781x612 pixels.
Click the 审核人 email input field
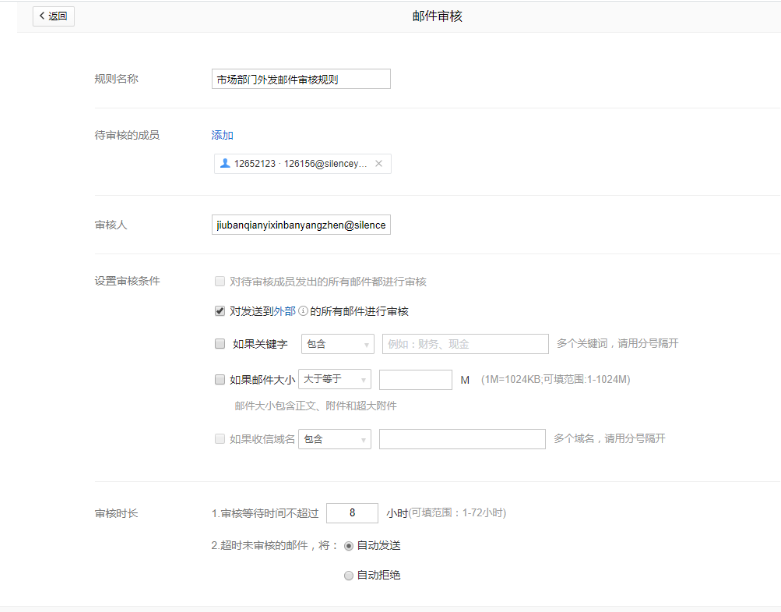[301, 225]
